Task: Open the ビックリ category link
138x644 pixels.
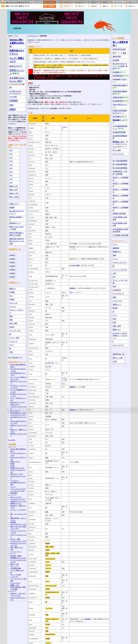Action: pyautogui.click(x=13, y=307)
